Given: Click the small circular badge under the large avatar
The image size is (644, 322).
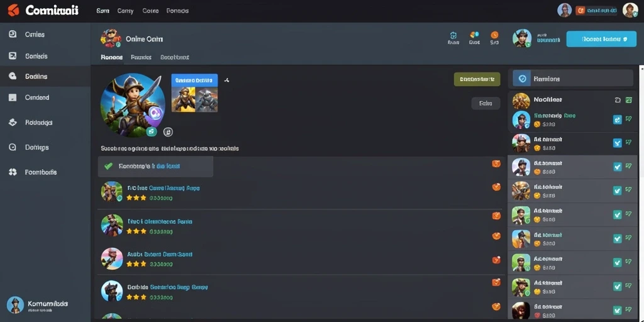Looking at the screenshot, I should [168, 132].
